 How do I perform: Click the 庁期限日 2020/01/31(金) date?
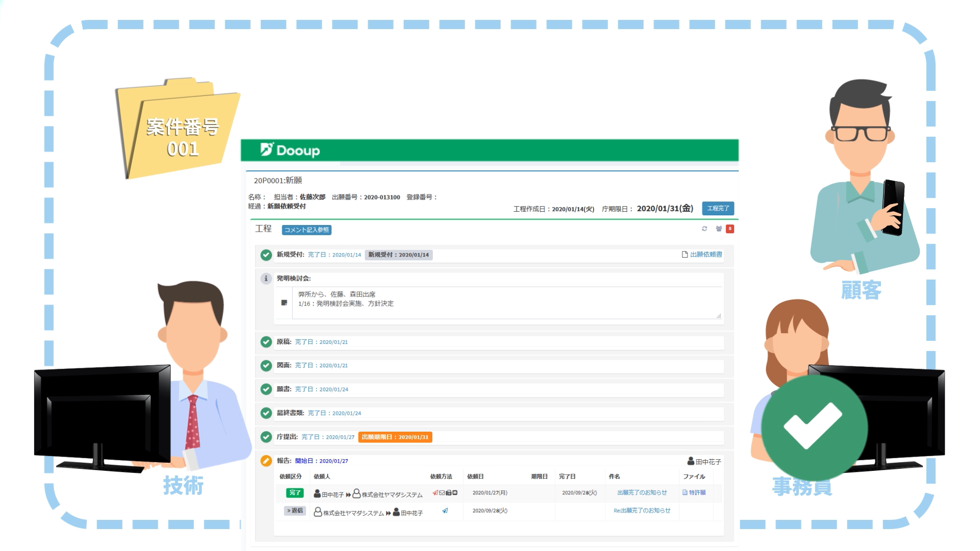coord(665,208)
